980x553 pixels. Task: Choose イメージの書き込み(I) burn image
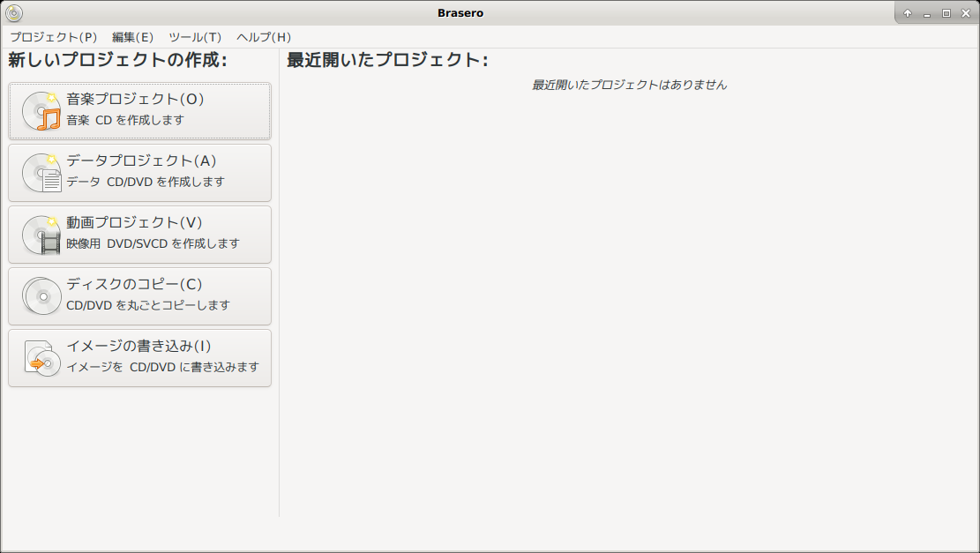click(140, 358)
